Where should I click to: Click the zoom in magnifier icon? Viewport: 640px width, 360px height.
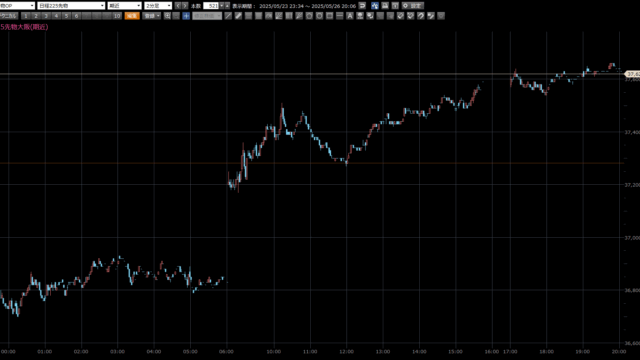(x=167, y=16)
